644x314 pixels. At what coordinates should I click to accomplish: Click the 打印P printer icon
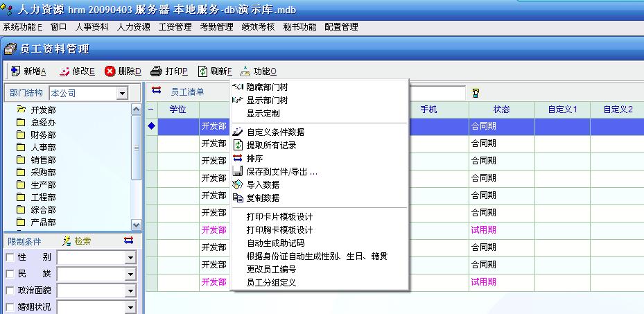(x=157, y=71)
